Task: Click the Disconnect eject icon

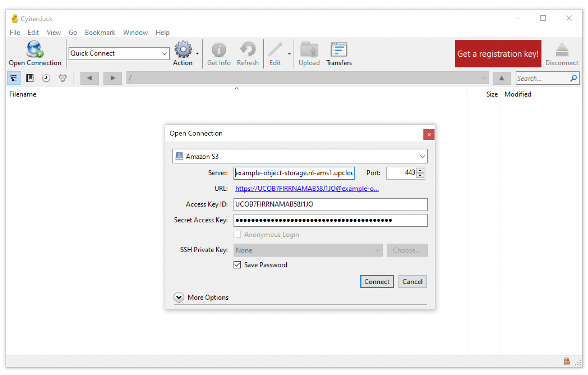Action: click(x=562, y=49)
